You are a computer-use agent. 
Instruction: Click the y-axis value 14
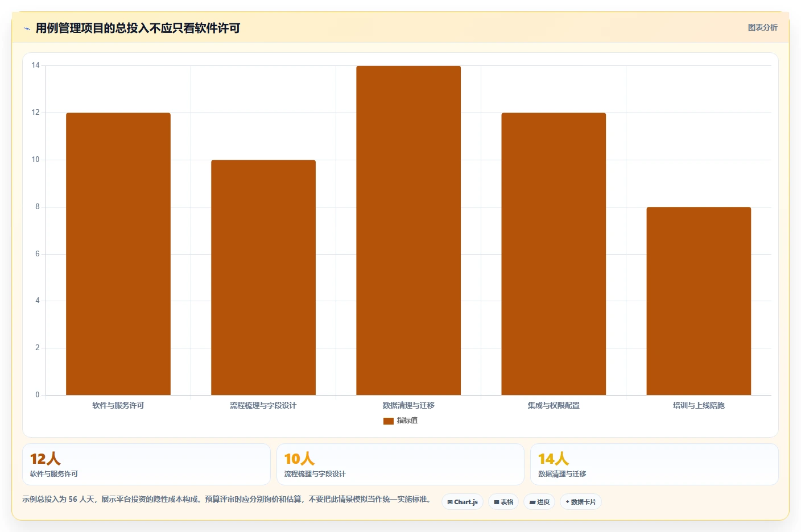[36, 65]
